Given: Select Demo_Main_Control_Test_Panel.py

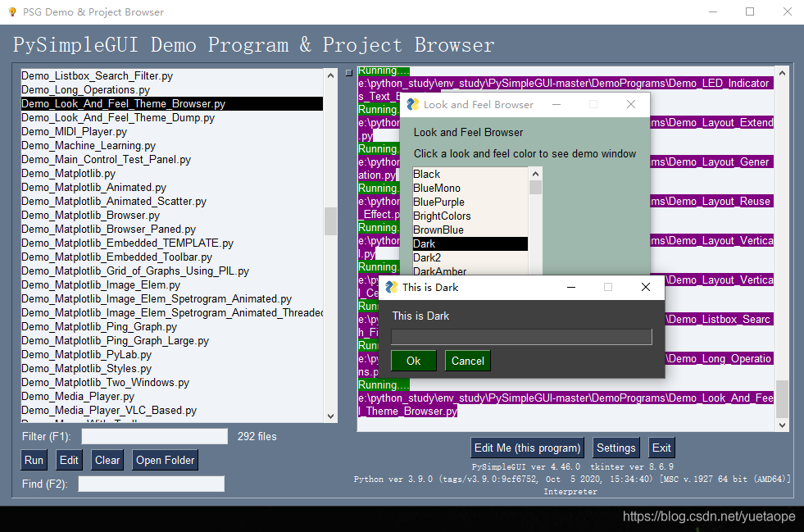Looking at the screenshot, I should (x=172, y=160).
